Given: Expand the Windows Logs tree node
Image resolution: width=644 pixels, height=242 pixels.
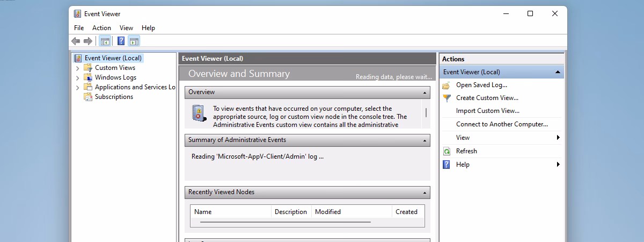Looking at the screenshot, I should click(77, 78).
